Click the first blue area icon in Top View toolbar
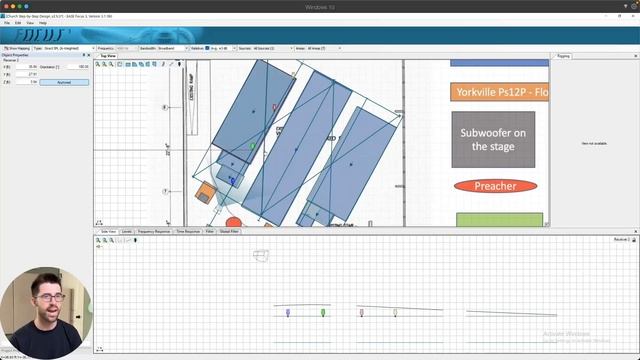Image resolution: width=640 pixels, height=360 pixels. point(128,64)
